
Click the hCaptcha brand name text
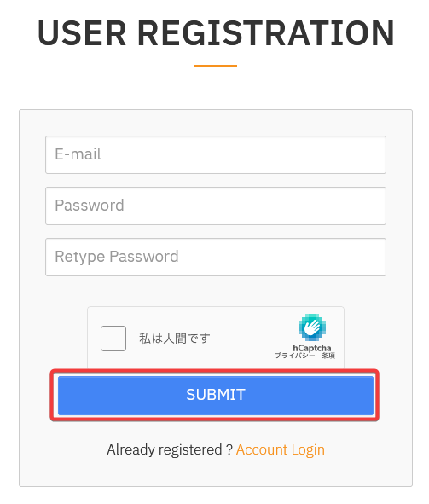click(x=311, y=348)
